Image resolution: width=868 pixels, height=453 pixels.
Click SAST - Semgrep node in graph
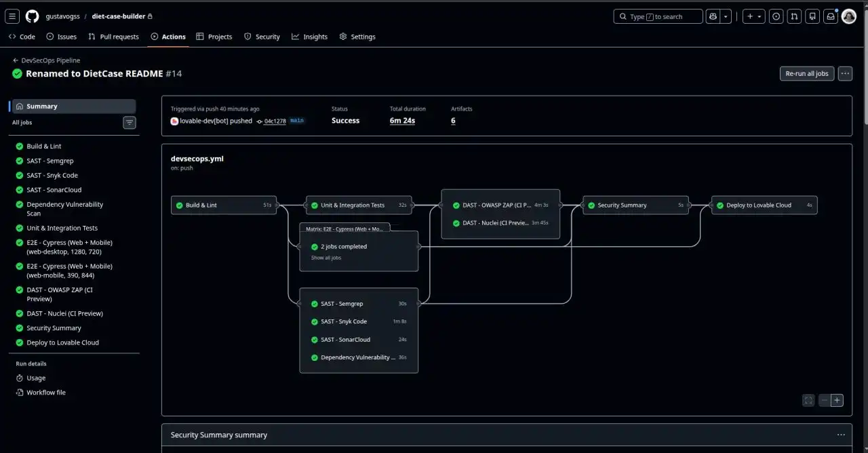pos(359,304)
